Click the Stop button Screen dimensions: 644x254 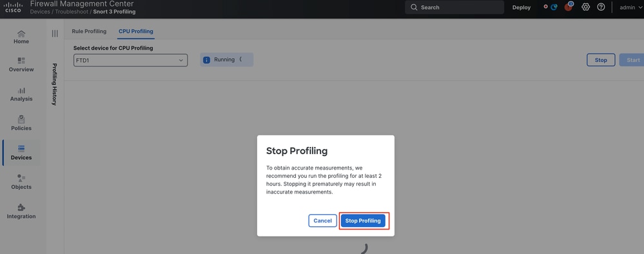(600, 60)
